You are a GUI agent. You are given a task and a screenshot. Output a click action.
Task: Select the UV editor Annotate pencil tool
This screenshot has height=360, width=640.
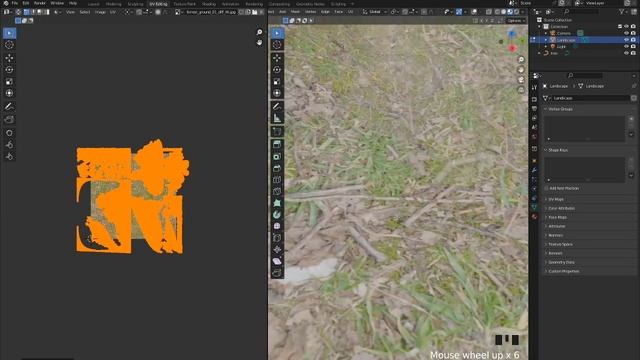(x=9, y=107)
